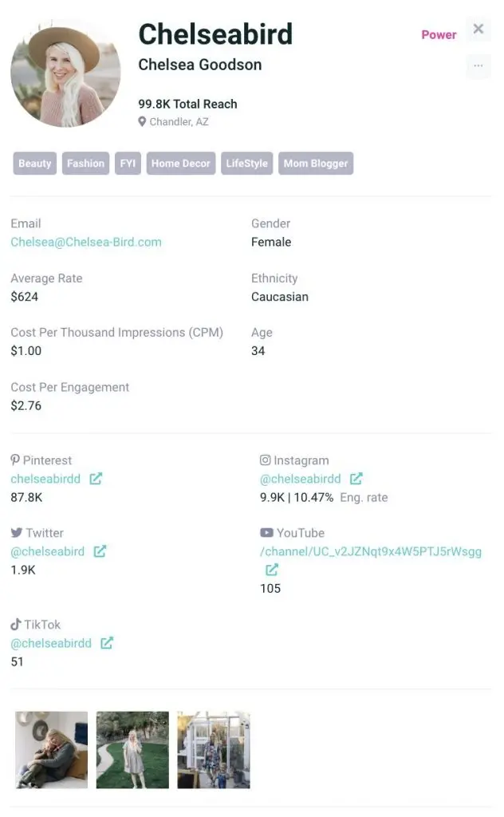The width and height of the screenshot is (504, 817).
Task: Open Pinterest profile external link icon
Action: [x=96, y=480]
